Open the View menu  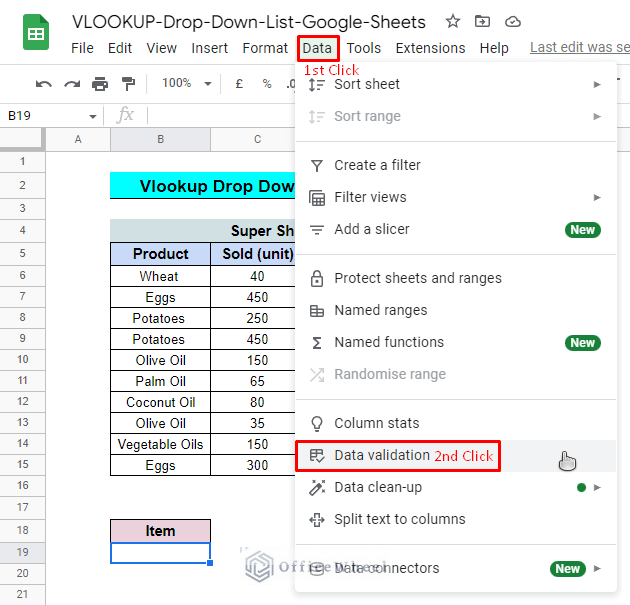162,48
